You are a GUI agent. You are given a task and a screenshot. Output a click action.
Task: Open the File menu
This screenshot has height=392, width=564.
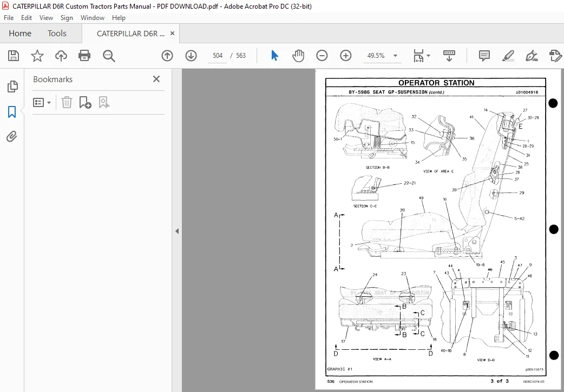pos(9,18)
